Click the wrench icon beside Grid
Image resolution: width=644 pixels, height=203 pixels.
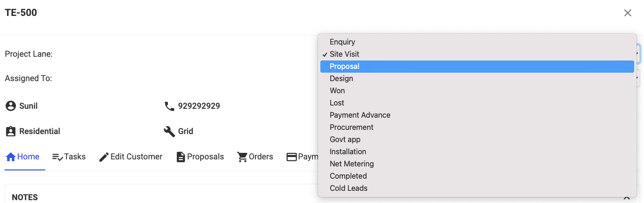pos(169,131)
